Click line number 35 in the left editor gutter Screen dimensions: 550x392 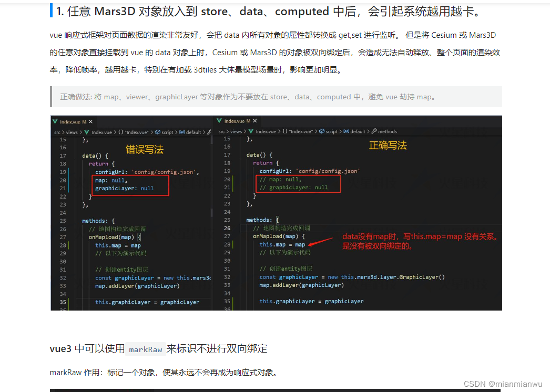point(62,301)
